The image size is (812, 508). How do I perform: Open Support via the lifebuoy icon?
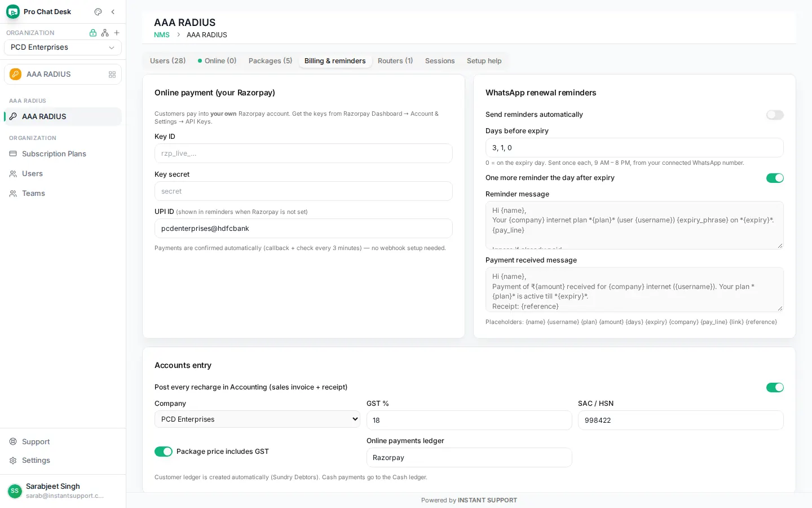click(x=13, y=441)
